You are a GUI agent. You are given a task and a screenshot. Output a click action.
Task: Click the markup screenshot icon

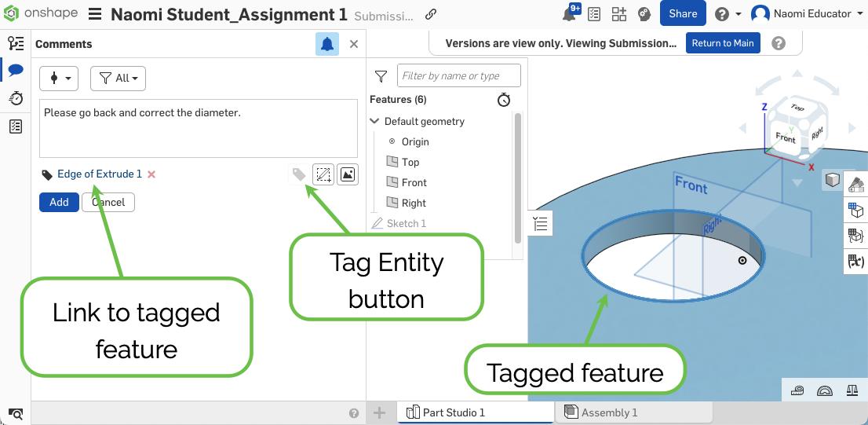click(x=323, y=174)
